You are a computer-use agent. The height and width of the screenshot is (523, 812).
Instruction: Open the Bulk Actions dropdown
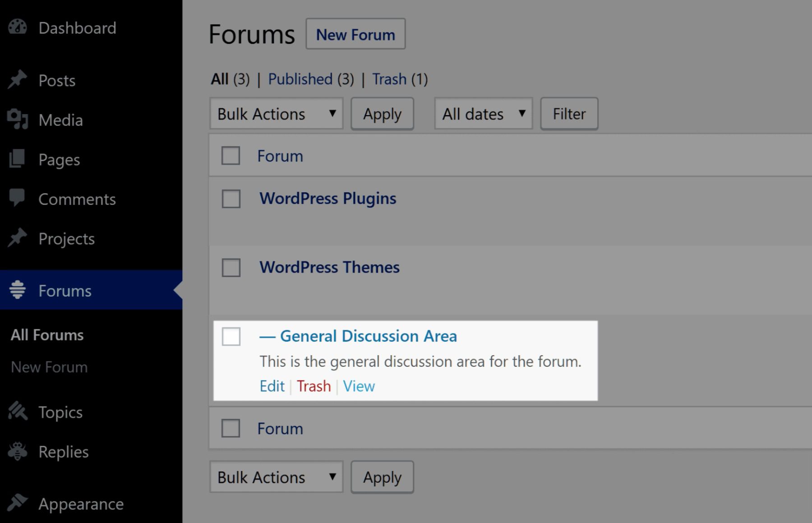click(276, 114)
